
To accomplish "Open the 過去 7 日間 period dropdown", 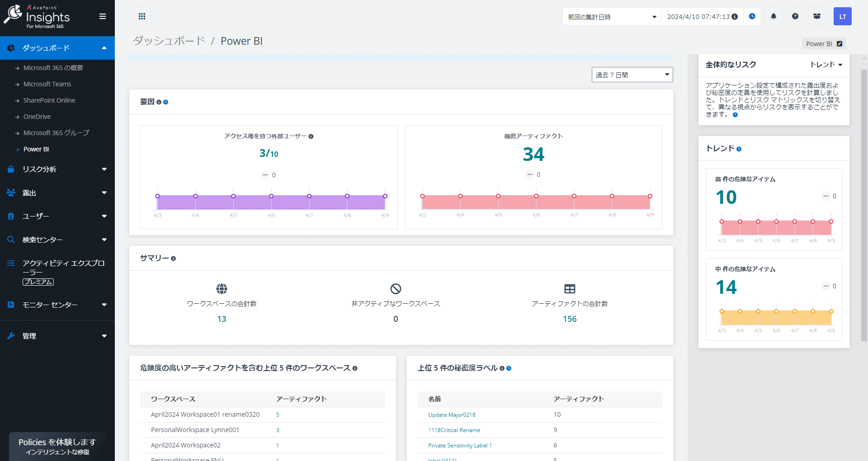I will tap(632, 75).
